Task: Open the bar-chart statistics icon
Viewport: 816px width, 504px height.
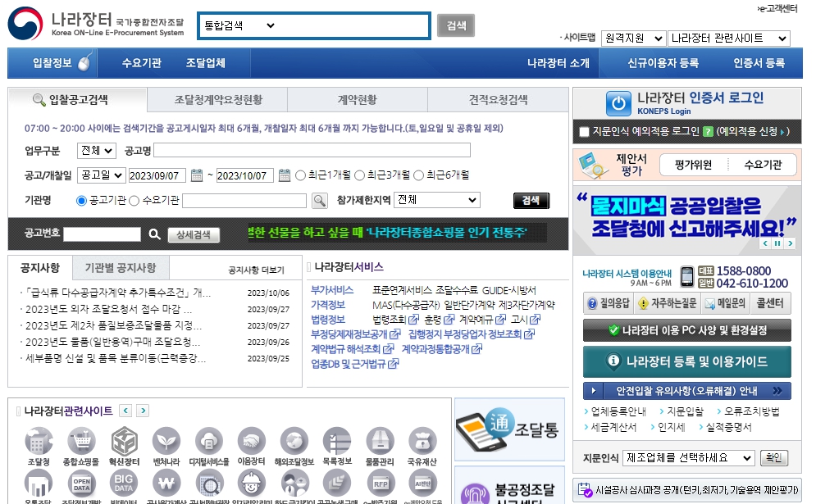Action: pos(39,484)
